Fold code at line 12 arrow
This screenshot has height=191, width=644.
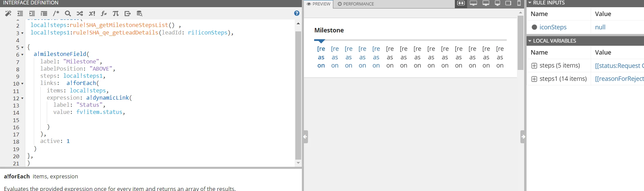pos(23,98)
